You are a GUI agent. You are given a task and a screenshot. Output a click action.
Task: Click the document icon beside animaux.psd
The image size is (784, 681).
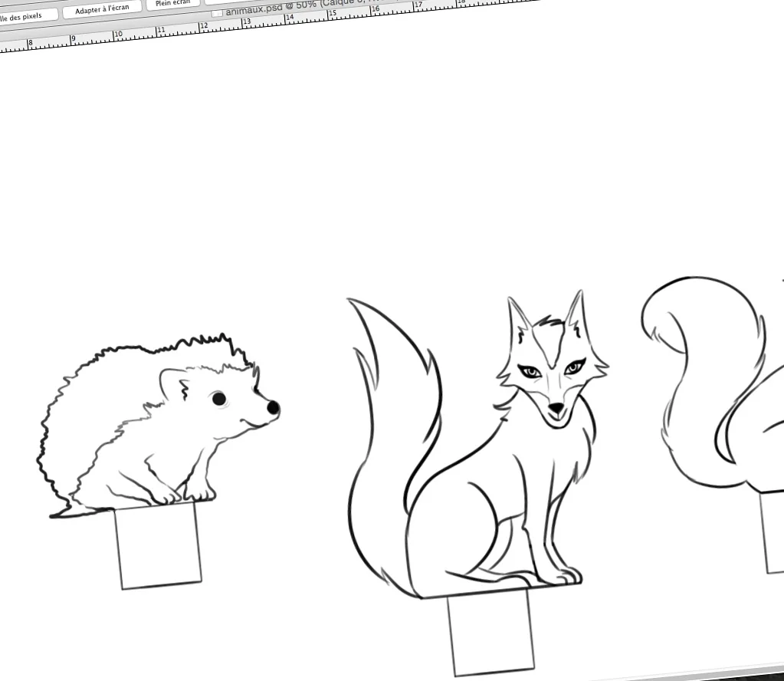[x=217, y=13]
